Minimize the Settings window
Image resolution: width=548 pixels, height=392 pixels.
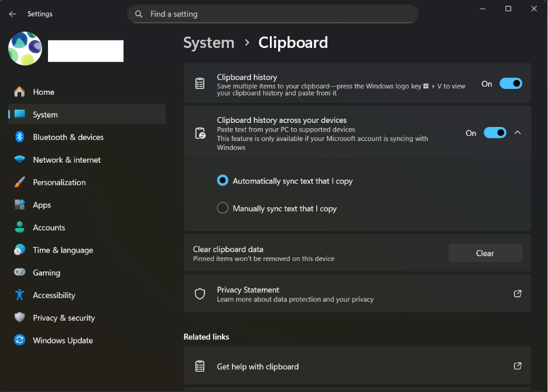pos(482,9)
